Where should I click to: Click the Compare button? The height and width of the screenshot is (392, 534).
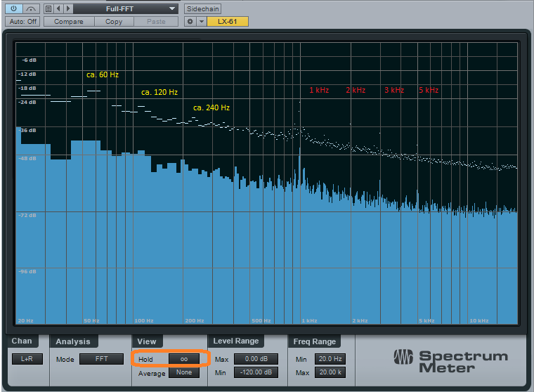(x=69, y=22)
